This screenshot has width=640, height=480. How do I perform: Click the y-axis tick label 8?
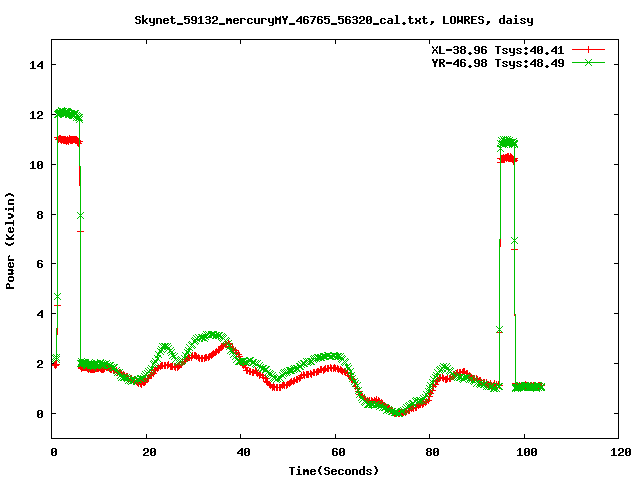[x=40, y=215]
